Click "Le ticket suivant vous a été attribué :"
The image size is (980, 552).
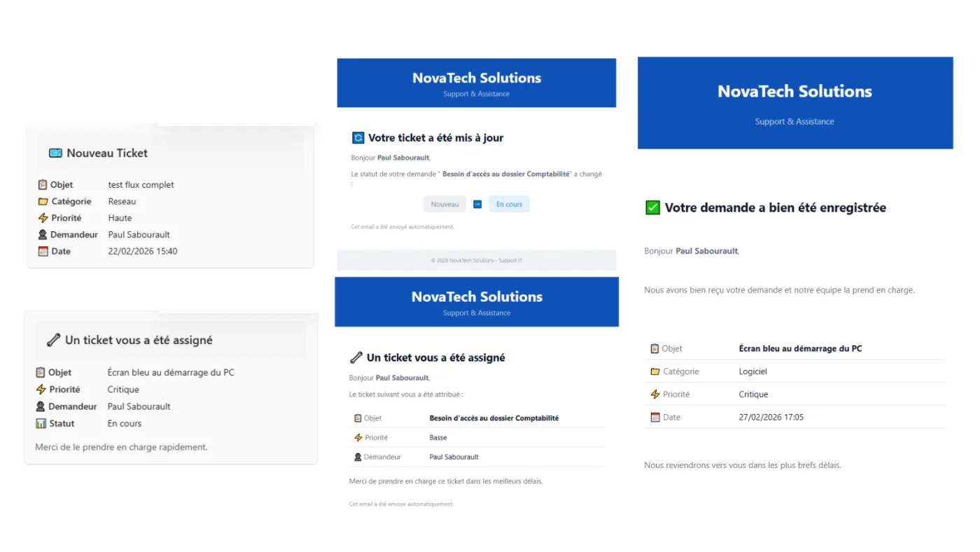point(406,395)
